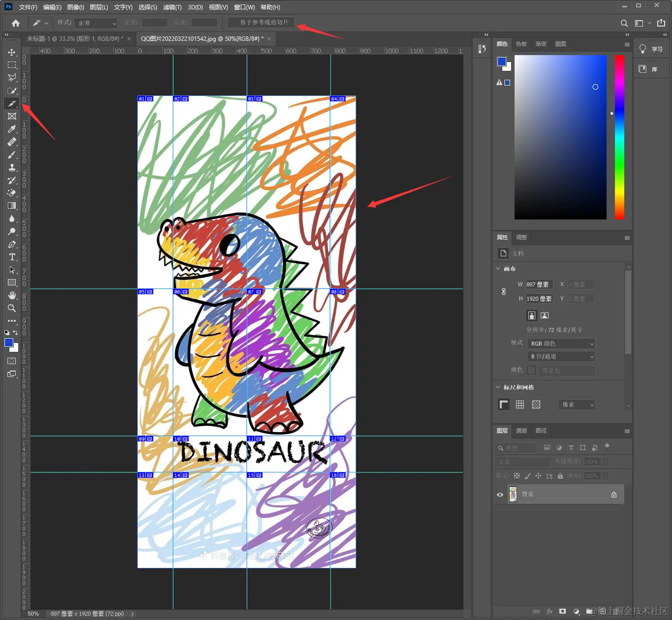Select the Blur tool
The width and height of the screenshot is (672, 620).
pos(12,218)
